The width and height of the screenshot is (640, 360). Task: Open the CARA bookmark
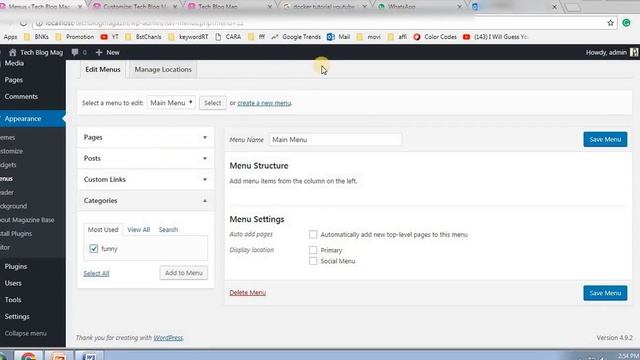(x=228, y=37)
